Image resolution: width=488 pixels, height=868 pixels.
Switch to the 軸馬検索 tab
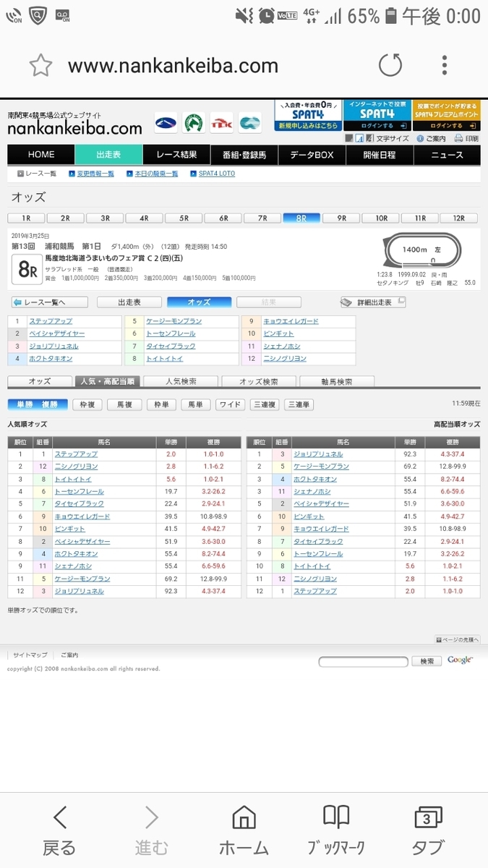(x=336, y=381)
